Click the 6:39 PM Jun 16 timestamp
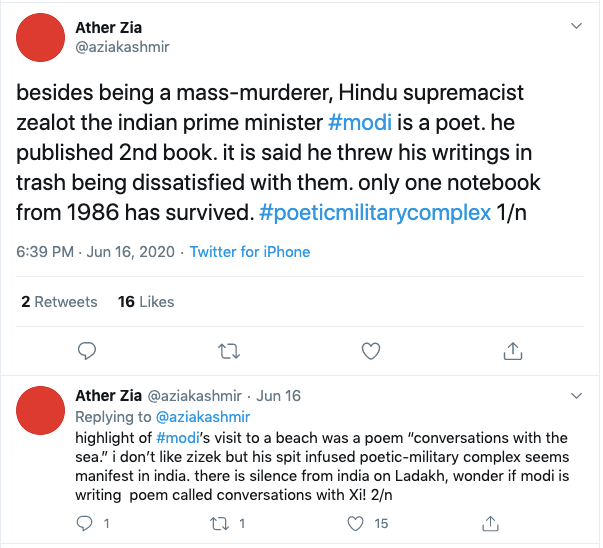 (x=95, y=251)
